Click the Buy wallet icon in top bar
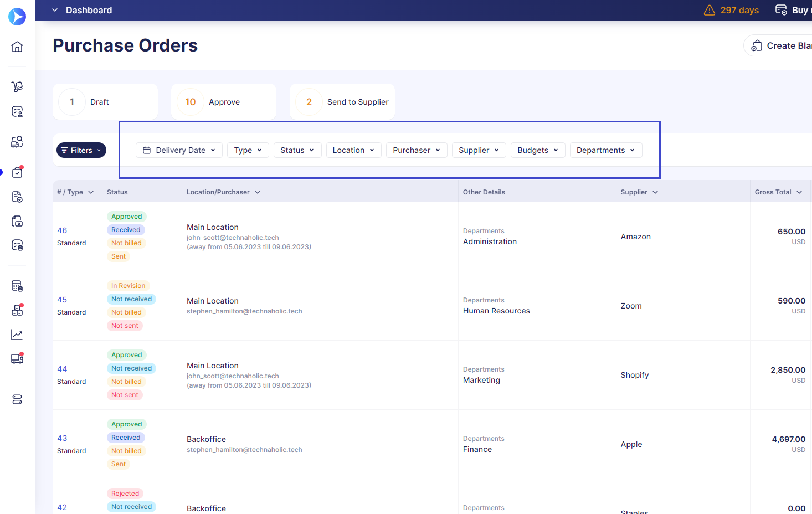 tap(781, 10)
